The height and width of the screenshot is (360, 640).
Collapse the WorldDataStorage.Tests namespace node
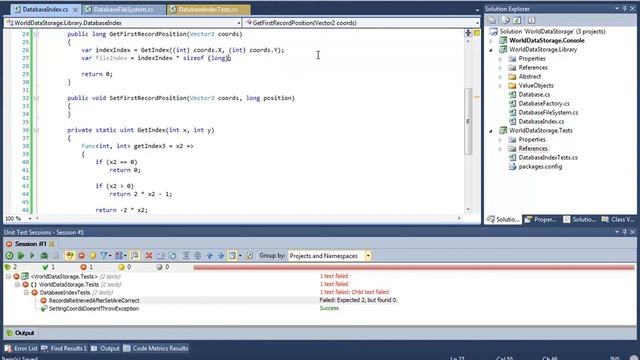tap(17, 284)
